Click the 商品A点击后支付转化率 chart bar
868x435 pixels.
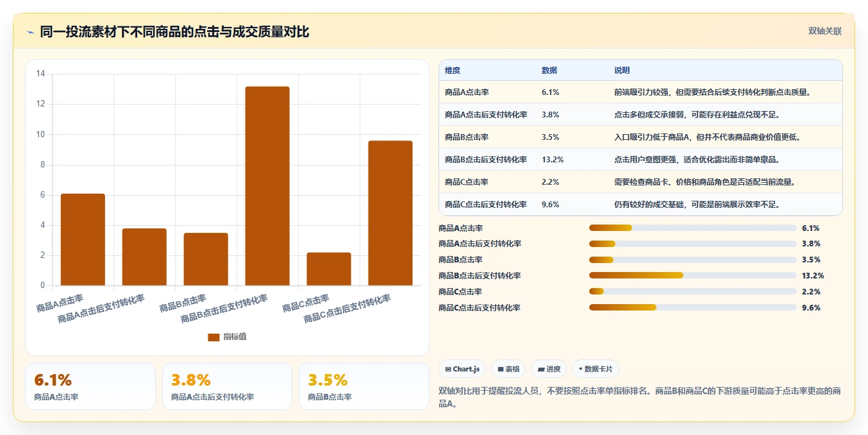(x=144, y=257)
